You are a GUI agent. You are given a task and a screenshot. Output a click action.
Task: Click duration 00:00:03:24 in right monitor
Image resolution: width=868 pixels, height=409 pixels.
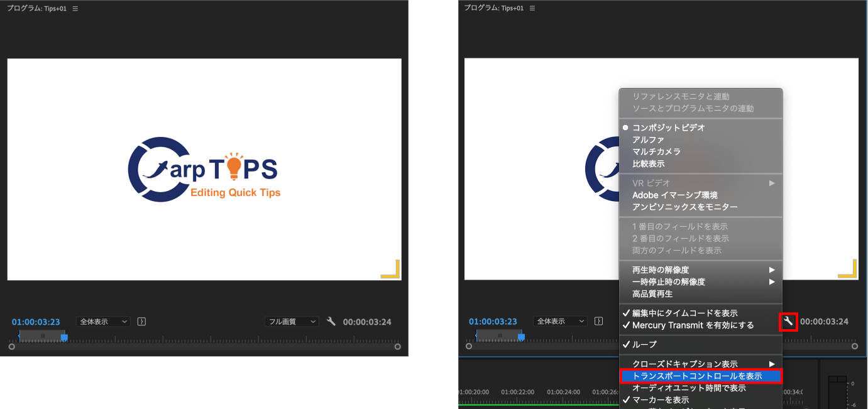pyautogui.click(x=824, y=322)
